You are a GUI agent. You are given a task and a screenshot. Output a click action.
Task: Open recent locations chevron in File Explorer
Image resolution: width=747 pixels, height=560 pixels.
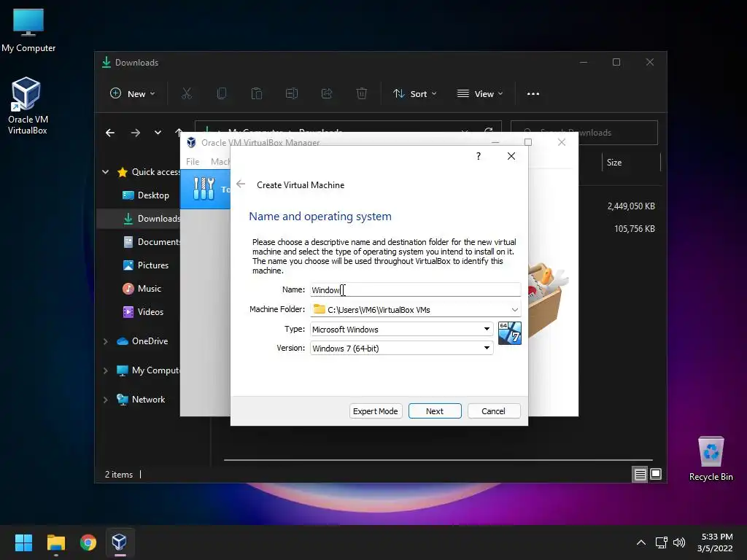coord(158,133)
